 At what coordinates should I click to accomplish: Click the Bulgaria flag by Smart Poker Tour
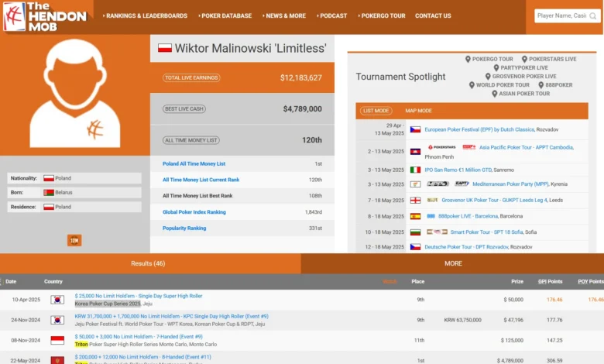click(415, 232)
